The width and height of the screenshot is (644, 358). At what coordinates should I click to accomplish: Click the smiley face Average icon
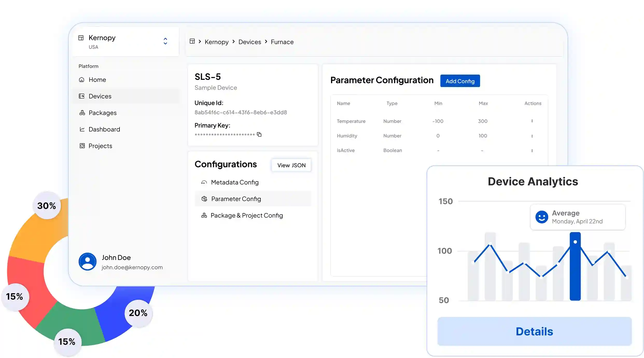coord(542,217)
